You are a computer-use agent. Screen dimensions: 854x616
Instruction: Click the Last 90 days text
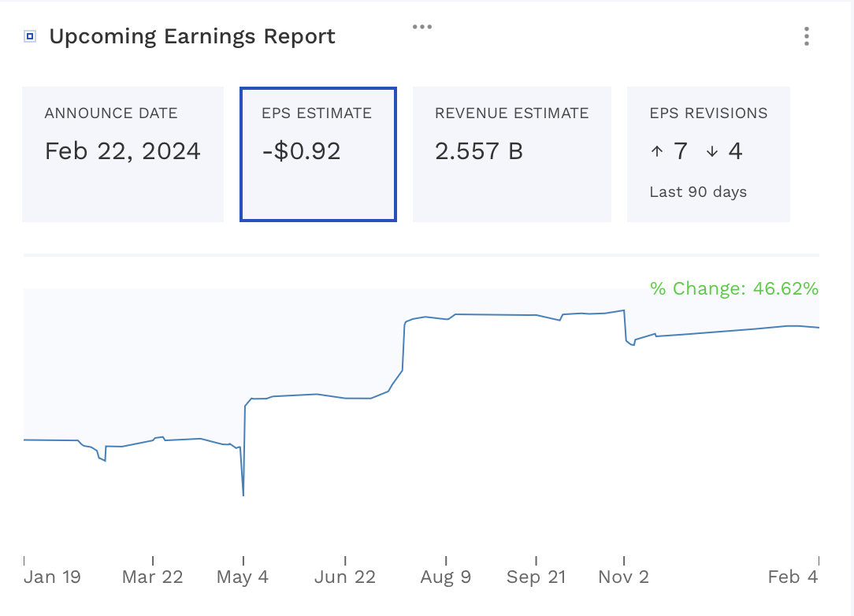coord(698,191)
